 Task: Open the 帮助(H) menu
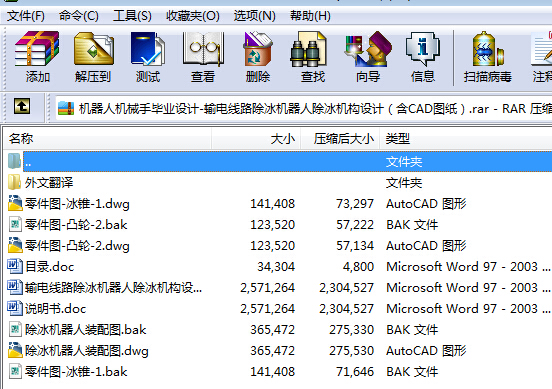point(310,16)
